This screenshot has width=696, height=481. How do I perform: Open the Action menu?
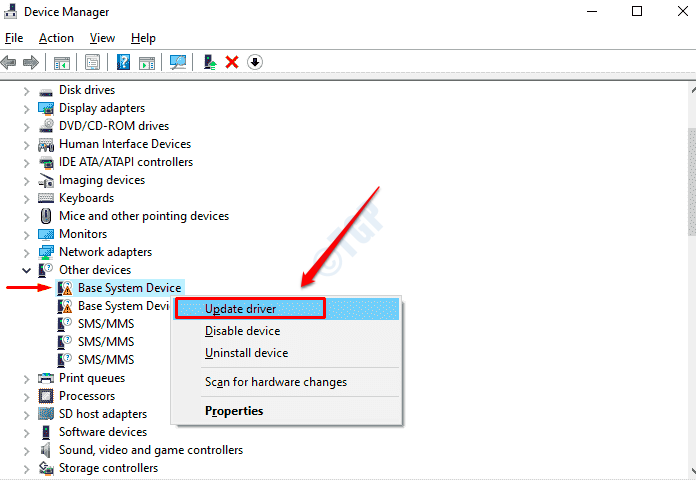coord(56,38)
